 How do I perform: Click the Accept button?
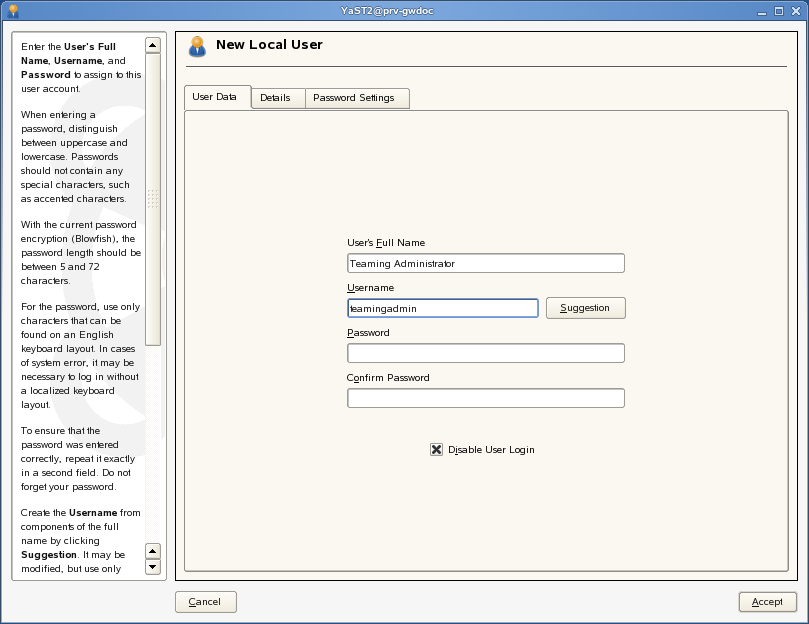point(768,602)
